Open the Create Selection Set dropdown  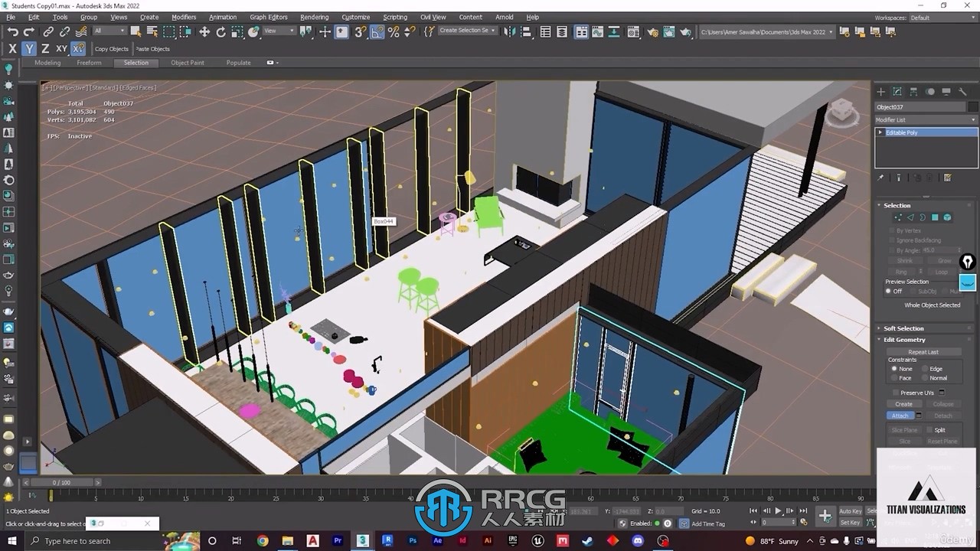coord(467,31)
